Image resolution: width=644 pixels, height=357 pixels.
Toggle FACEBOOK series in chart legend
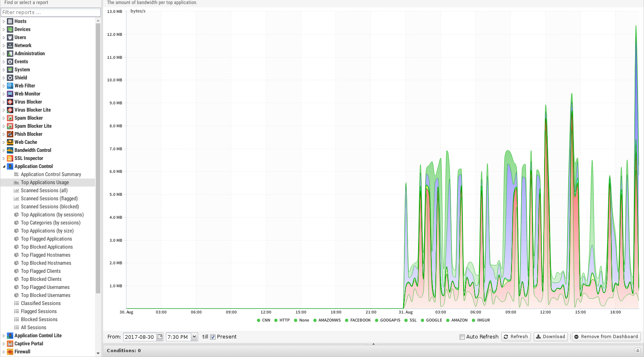pos(358,320)
